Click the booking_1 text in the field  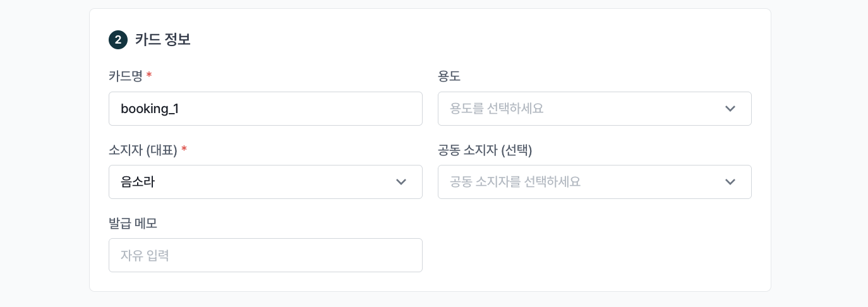click(150, 109)
